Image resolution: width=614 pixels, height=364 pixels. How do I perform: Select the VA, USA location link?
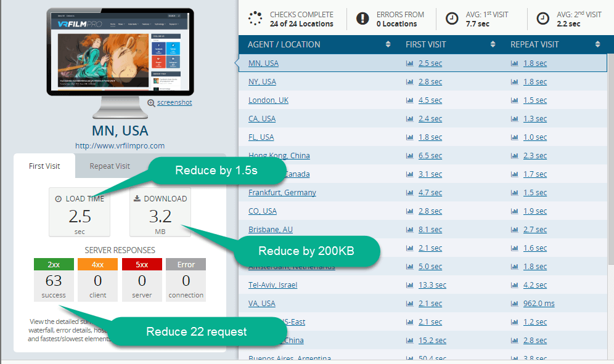pos(261,303)
